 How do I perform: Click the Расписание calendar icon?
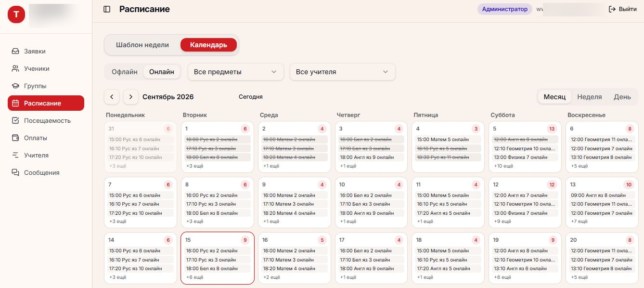tap(15, 103)
